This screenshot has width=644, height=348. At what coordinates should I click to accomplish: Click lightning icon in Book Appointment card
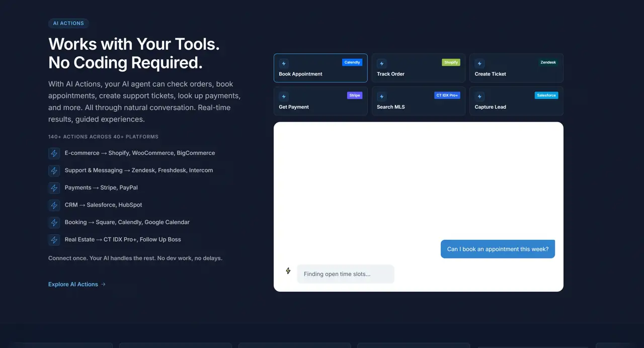click(x=284, y=63)
